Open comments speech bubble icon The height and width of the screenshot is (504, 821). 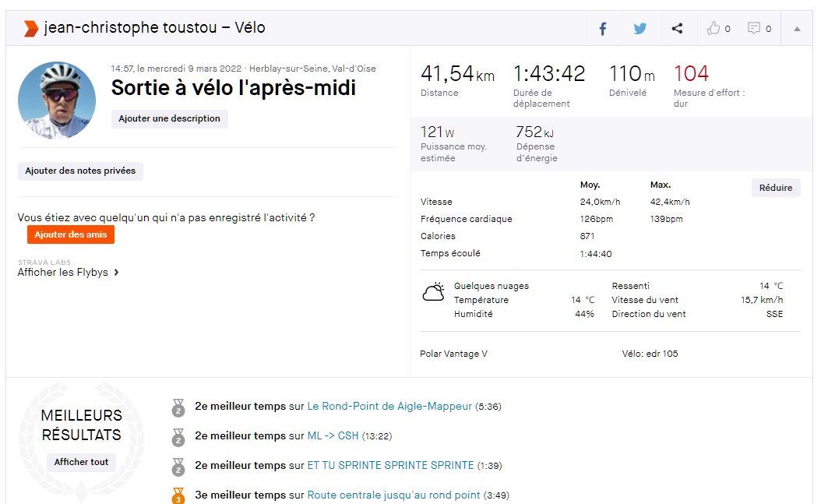point(754,29)
